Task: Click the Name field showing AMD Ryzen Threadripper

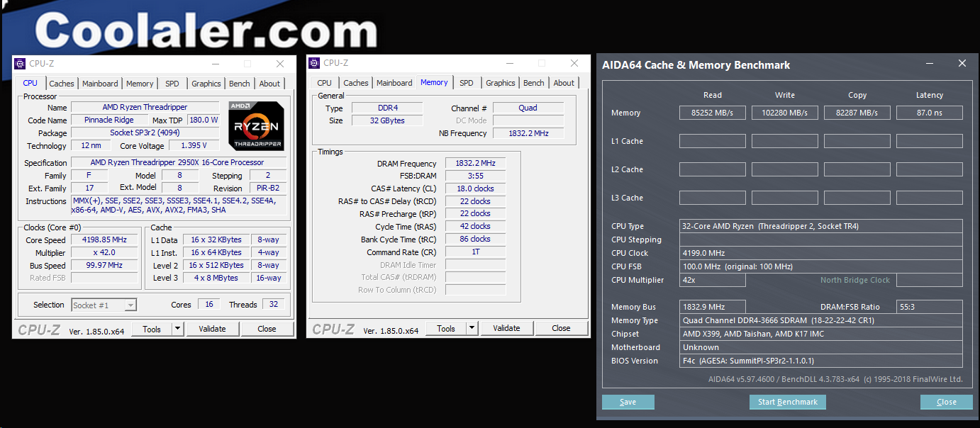Action: click(145, 107)
